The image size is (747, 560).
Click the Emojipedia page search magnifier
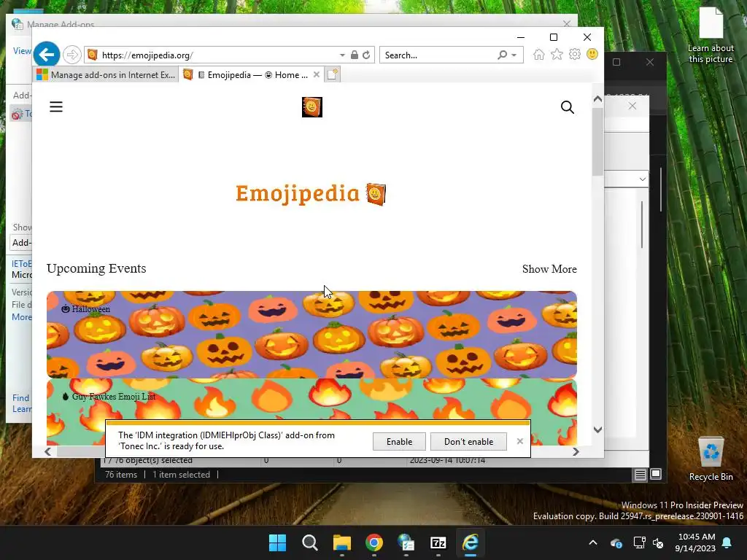click(567, 107)
